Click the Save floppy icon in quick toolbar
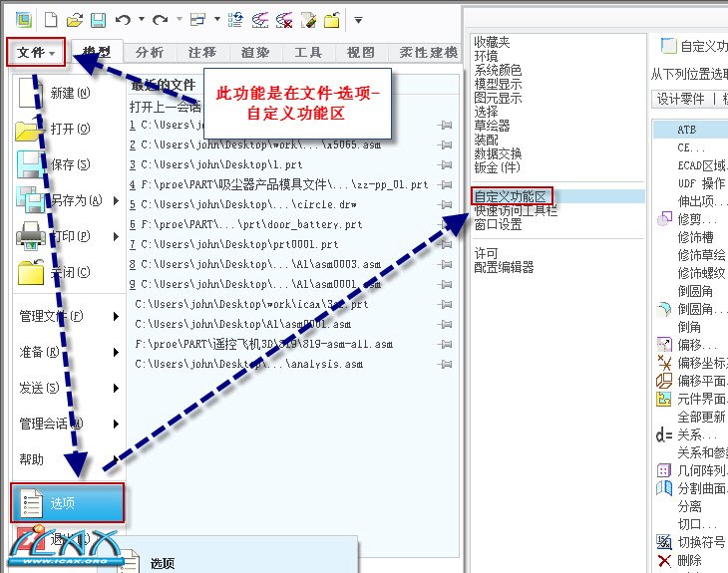 98,20
